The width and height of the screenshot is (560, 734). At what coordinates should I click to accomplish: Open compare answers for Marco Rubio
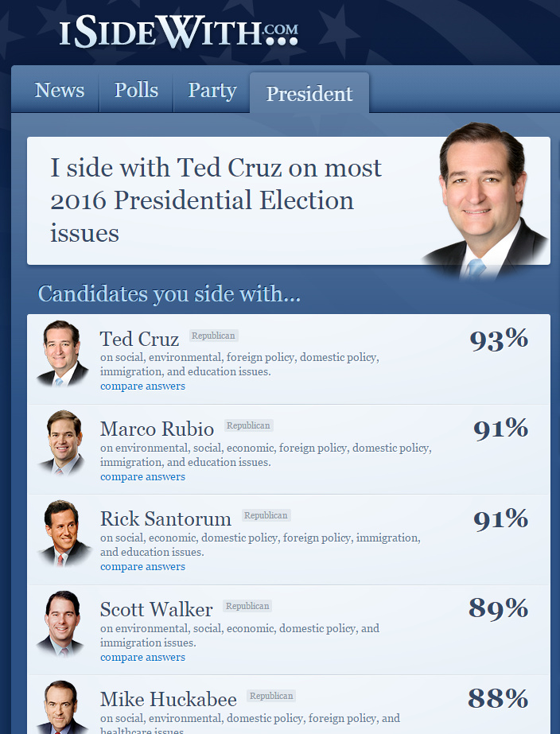pyautogui.click(x=143, y=476)
